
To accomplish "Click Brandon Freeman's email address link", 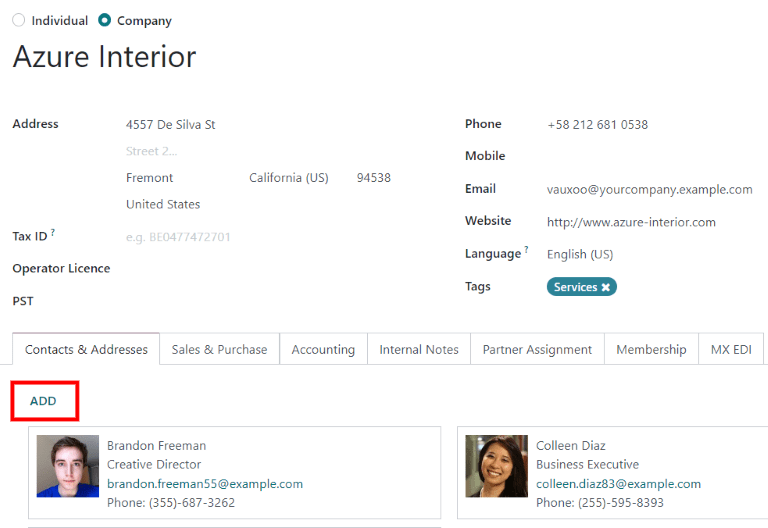I will (205, 484).
